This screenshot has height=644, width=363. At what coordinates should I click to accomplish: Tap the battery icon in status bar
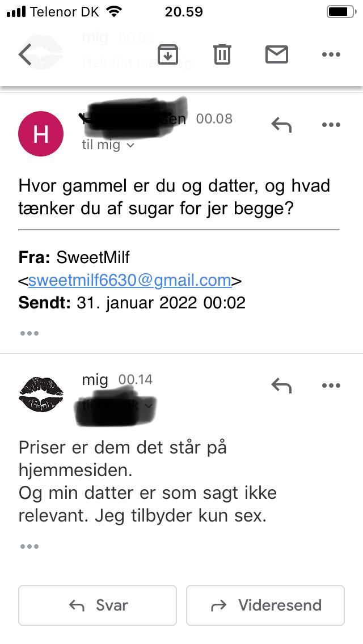[340, 12]
